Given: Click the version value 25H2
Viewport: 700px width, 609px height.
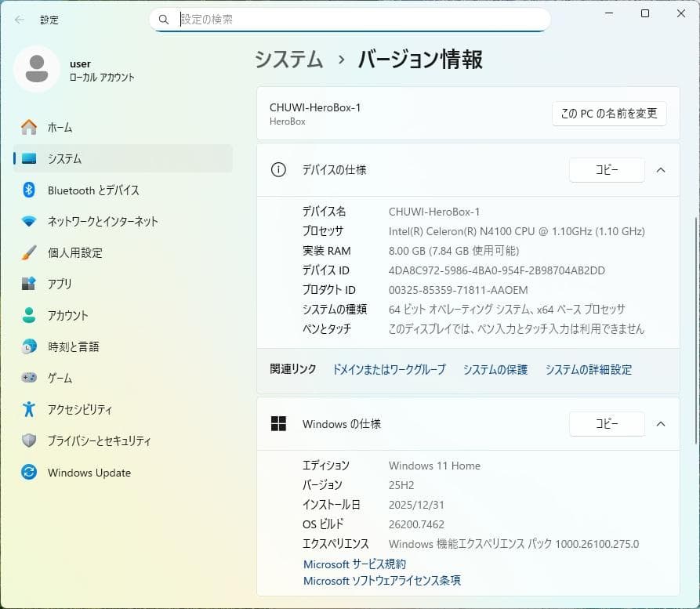Looking at the screenshot, I should tap(401, 485).
